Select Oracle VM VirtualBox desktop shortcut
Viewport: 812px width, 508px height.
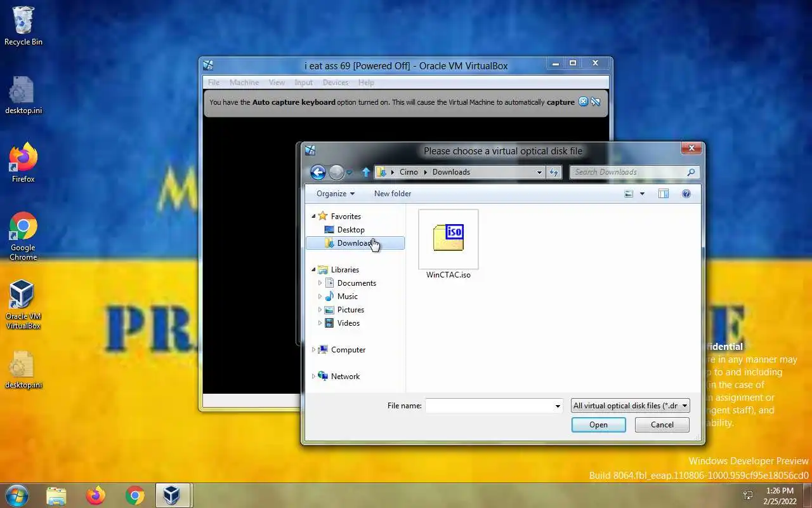[23, 305]
